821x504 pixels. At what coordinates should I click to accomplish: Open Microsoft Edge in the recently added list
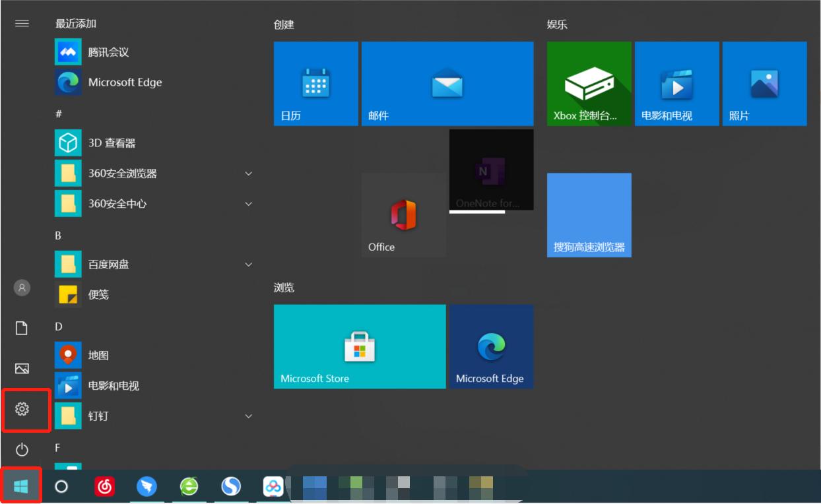click(x=154, y=82)
